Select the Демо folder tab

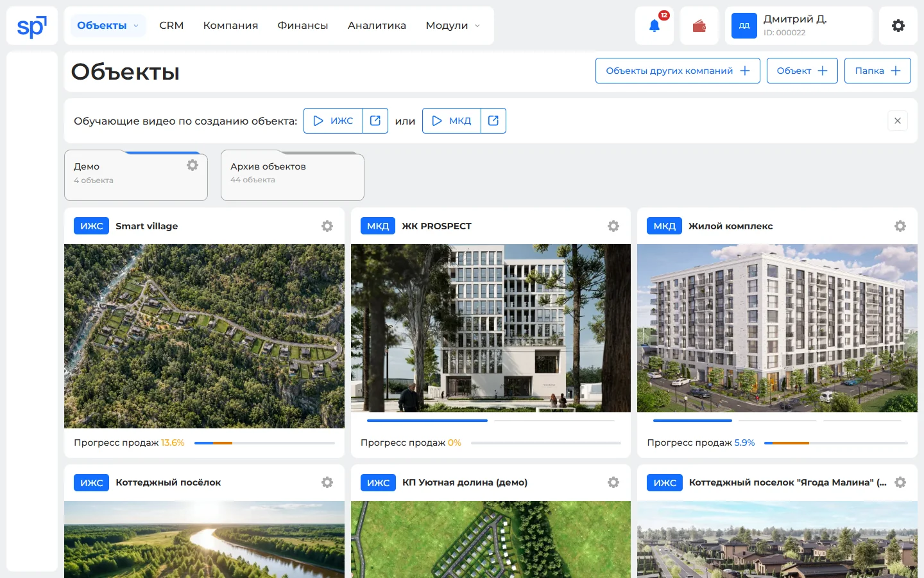pos(136,176)
